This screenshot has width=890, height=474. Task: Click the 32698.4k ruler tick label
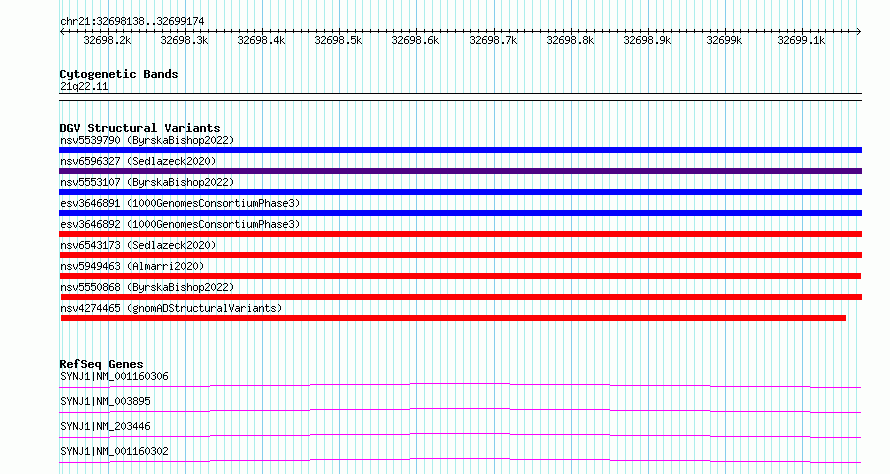pos(261,40)
